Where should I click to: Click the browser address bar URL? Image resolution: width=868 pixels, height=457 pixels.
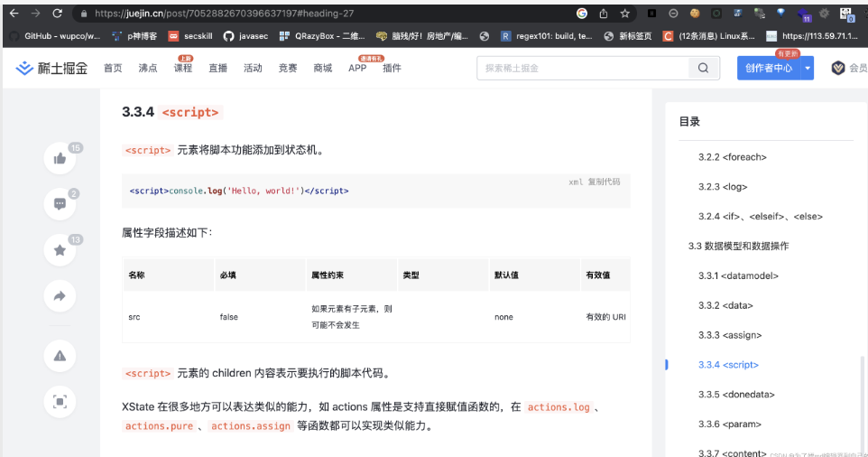coord(224,14)
